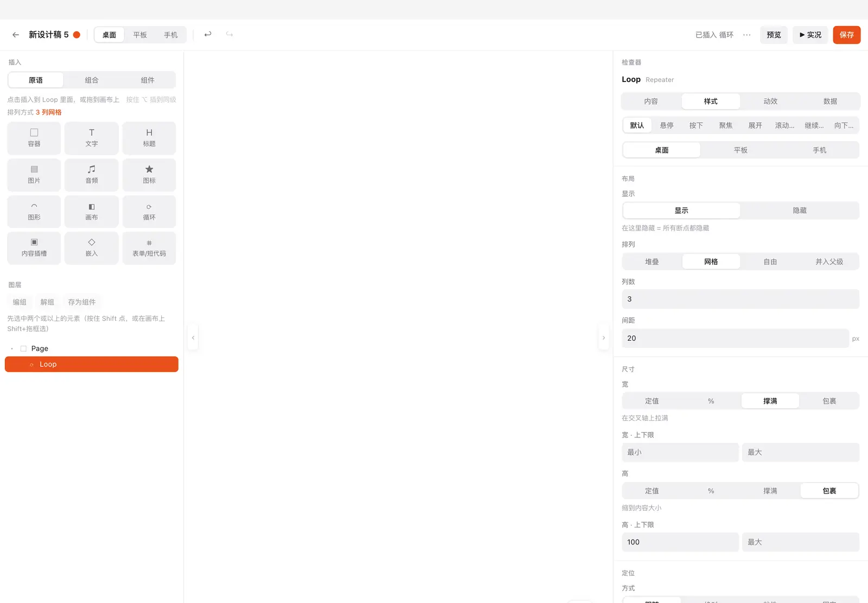Insert a 容器 container primitive
This screenshot has width=868, height=603.
(34, 138)
